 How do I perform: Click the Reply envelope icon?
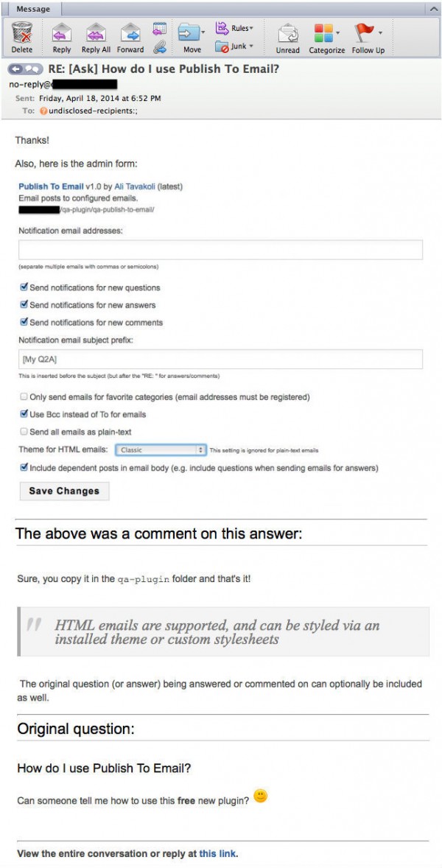(62, 34)
